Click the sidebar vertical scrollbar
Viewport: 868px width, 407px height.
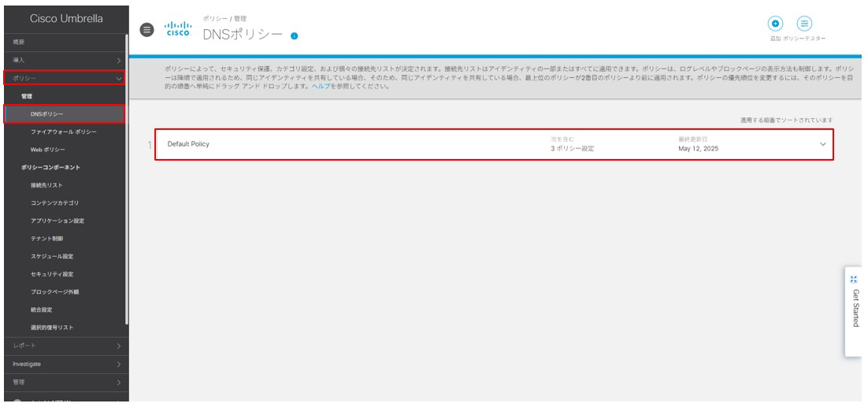[128, 179]
